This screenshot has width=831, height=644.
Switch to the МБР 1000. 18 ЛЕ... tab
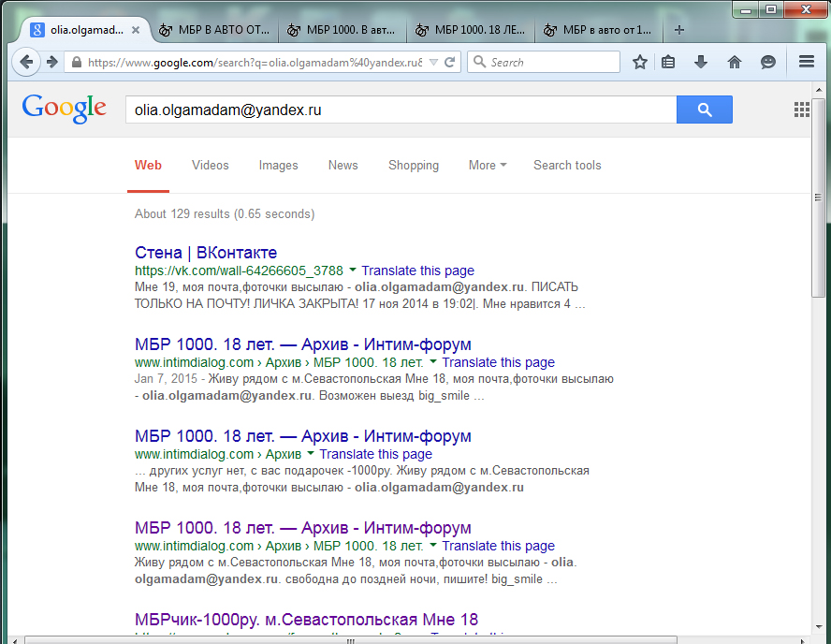[471, 30]
